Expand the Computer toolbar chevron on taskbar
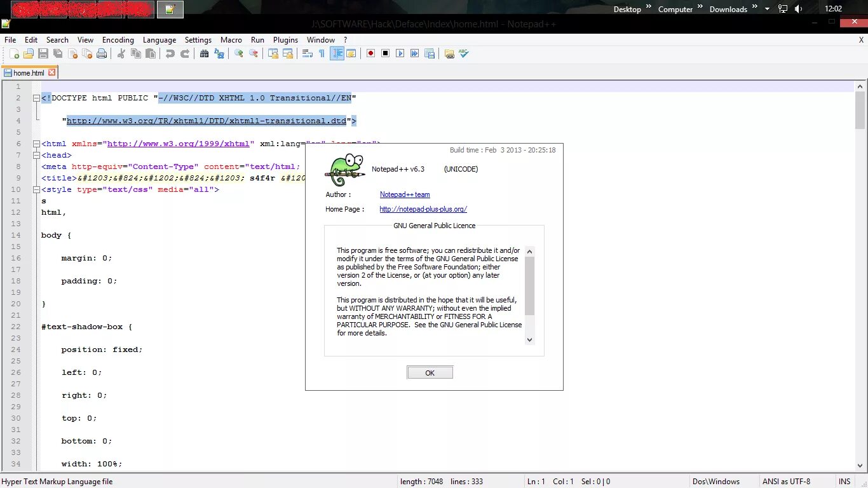The image size is (868, 488). [700, 7]
